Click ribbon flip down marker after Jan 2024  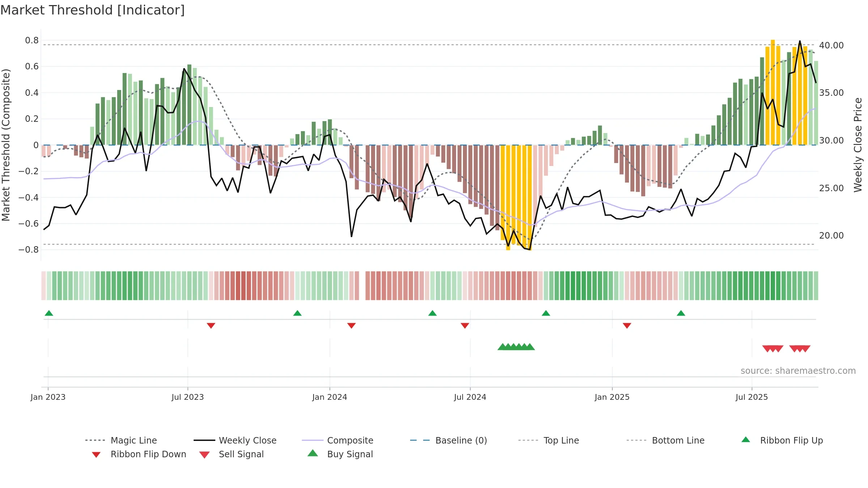click(351, 326)
